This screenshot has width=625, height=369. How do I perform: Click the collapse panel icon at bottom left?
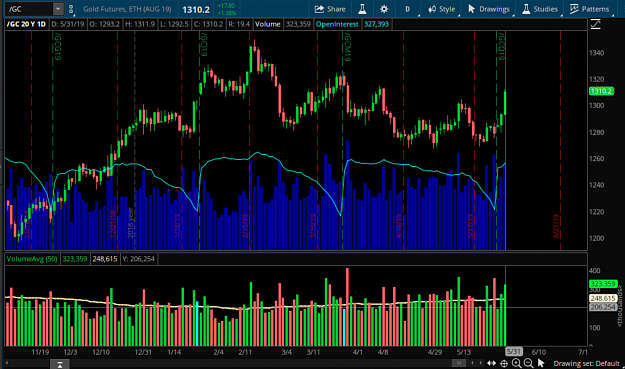(x=60, y=364)
